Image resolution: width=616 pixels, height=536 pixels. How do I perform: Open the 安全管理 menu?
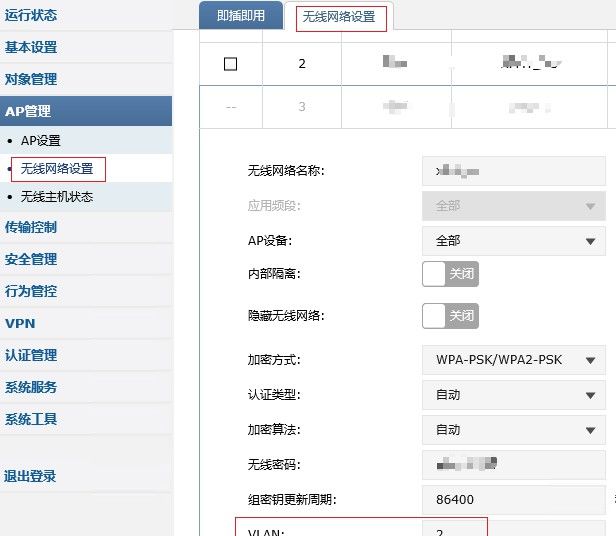86,259
